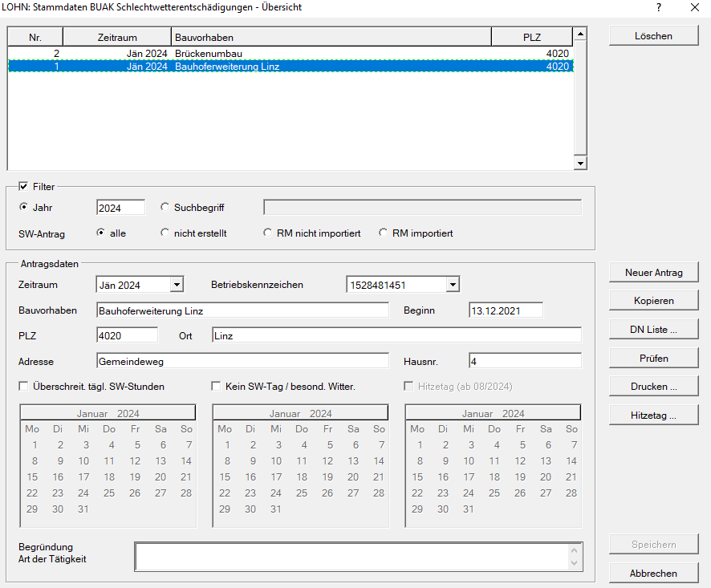Create a new request with Neuer Antrag
This screenshot has width=711, height=588.
(x=653, y=273)
